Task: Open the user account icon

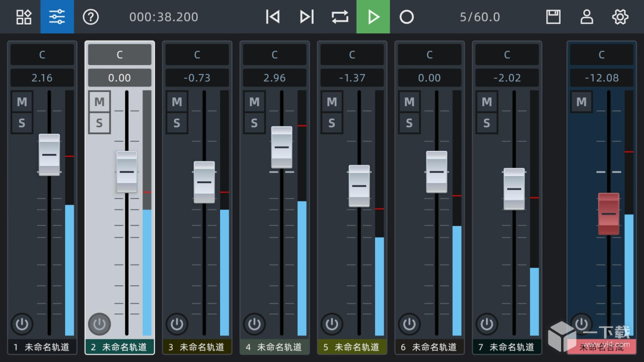Action: (587, 17)
